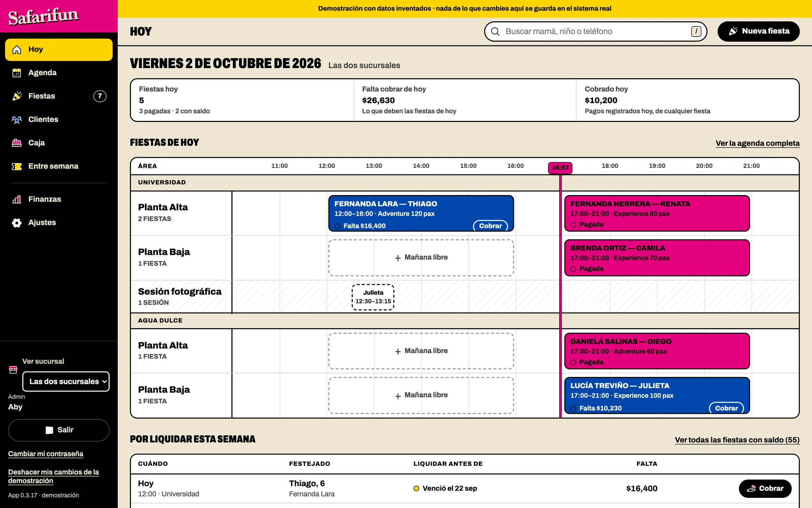The width and height of the screenshot is (812, 508).
Task: Click the cash register icon beside Caja
Action: [x=17, y=143]
